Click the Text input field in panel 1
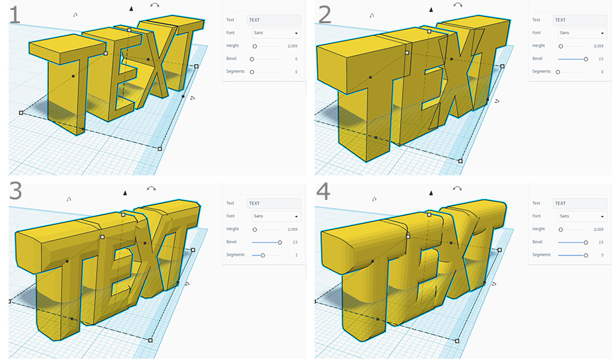This screenshot has height=364, width=612. (x=274, y=20)
